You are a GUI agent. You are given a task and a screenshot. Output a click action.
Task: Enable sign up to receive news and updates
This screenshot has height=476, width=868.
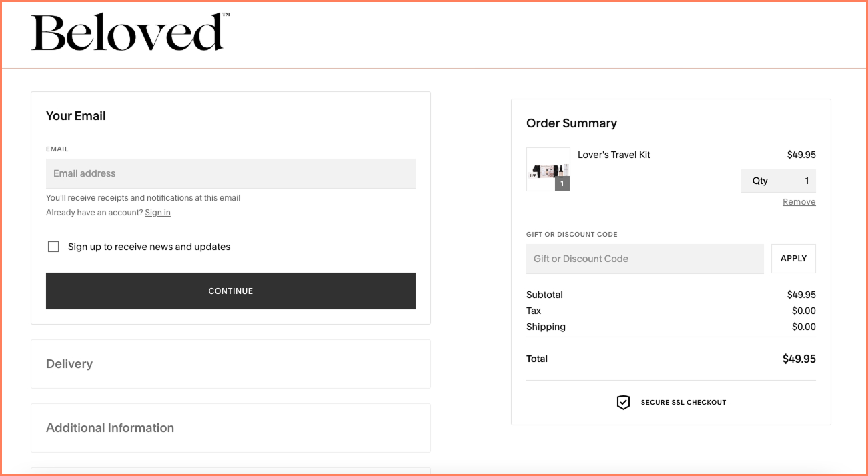[53, 246]
